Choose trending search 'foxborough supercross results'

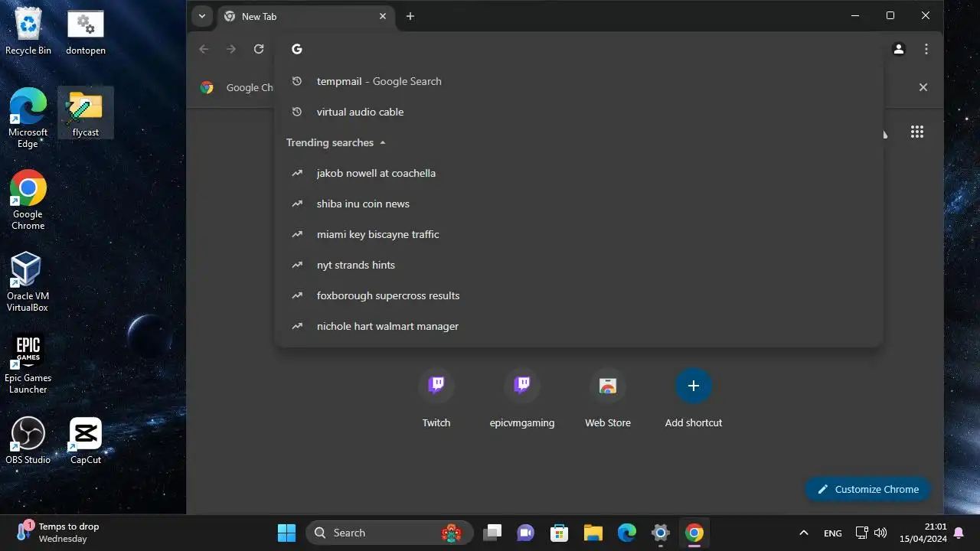coord(579,295)
